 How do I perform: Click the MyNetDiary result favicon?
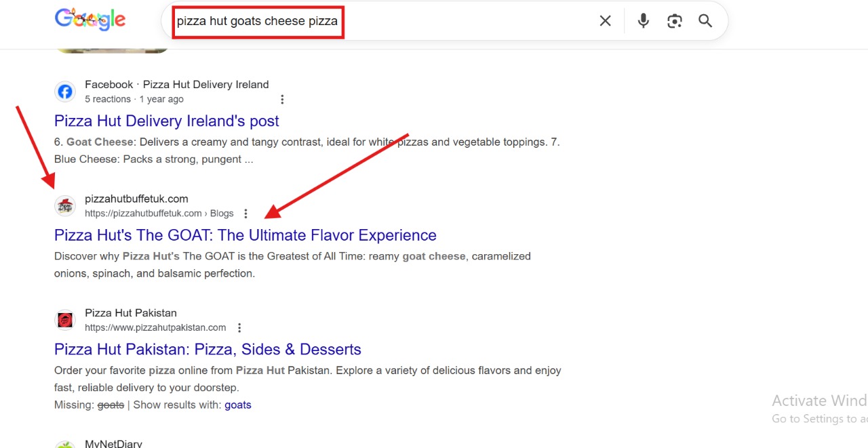[65, 444]
